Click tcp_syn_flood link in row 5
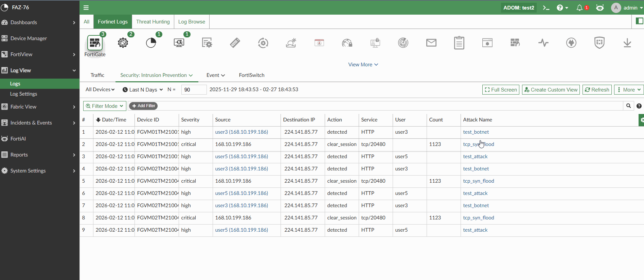The image size is (644, 280). click(x=479, y=181)
